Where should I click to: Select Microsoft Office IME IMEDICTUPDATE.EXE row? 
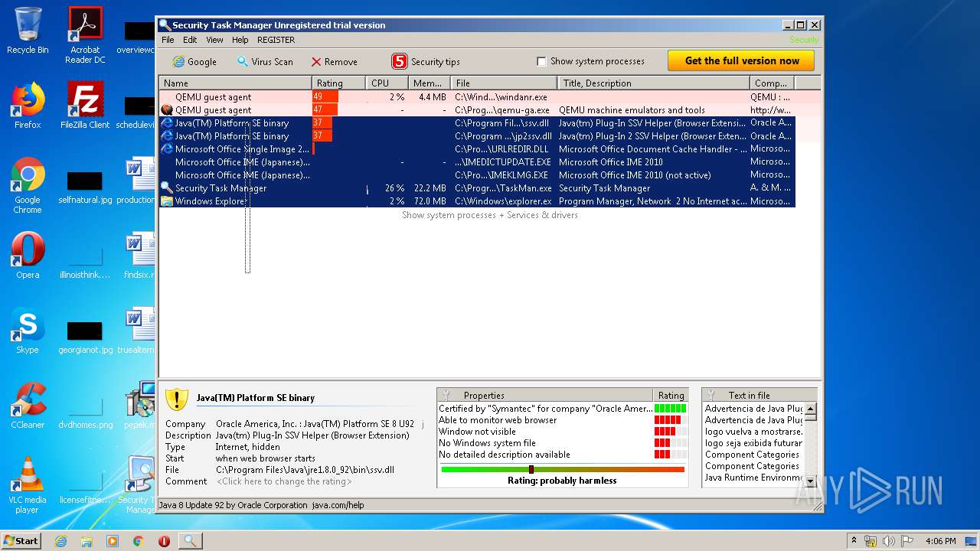click(477, 162)
